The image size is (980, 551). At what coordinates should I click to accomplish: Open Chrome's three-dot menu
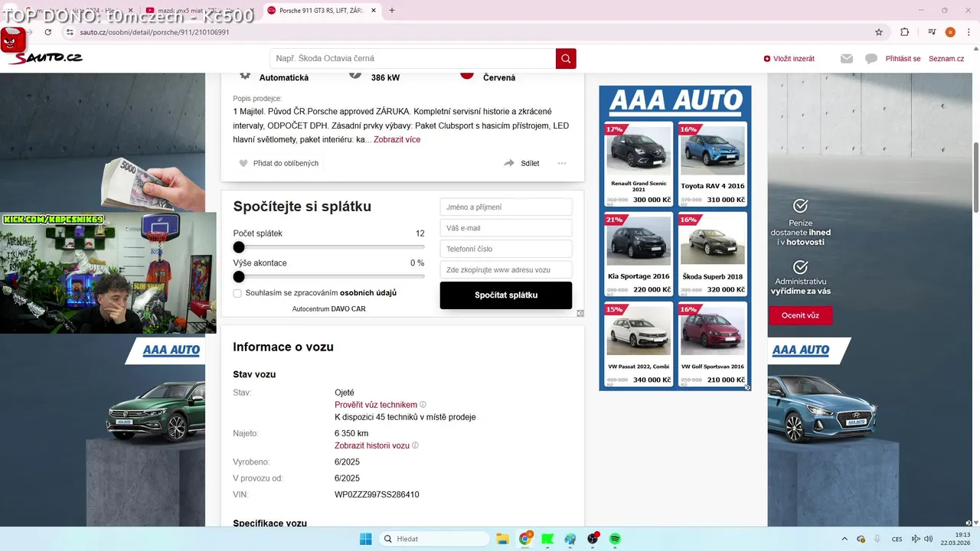[967, 32]
